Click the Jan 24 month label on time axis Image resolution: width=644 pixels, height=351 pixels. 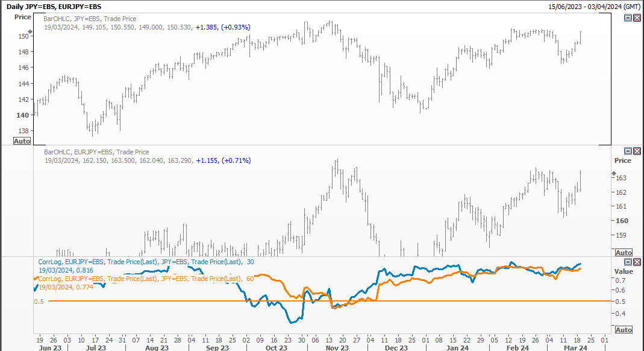[457, 348]
